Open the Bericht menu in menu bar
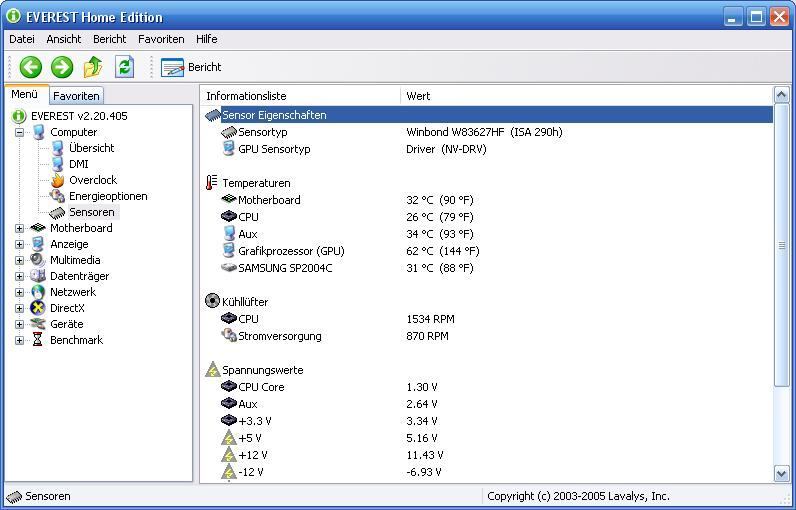Viewport: 796px width, 510px height. (x=109, y=39)
